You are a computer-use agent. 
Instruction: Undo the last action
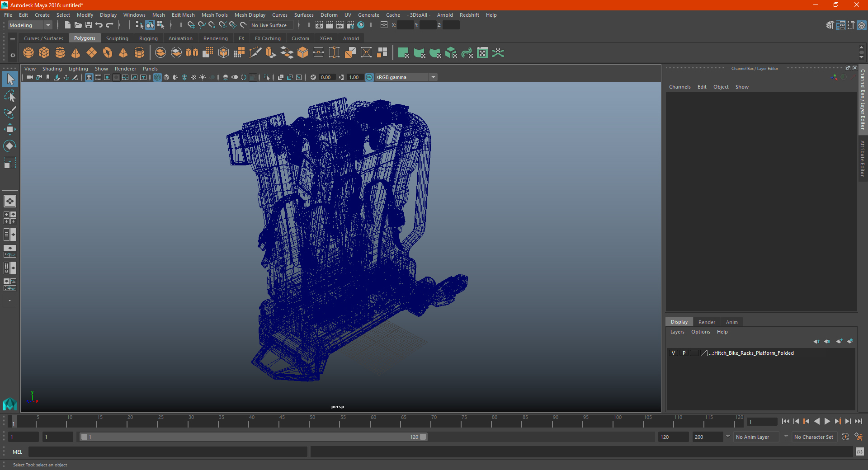pos(99,25)
